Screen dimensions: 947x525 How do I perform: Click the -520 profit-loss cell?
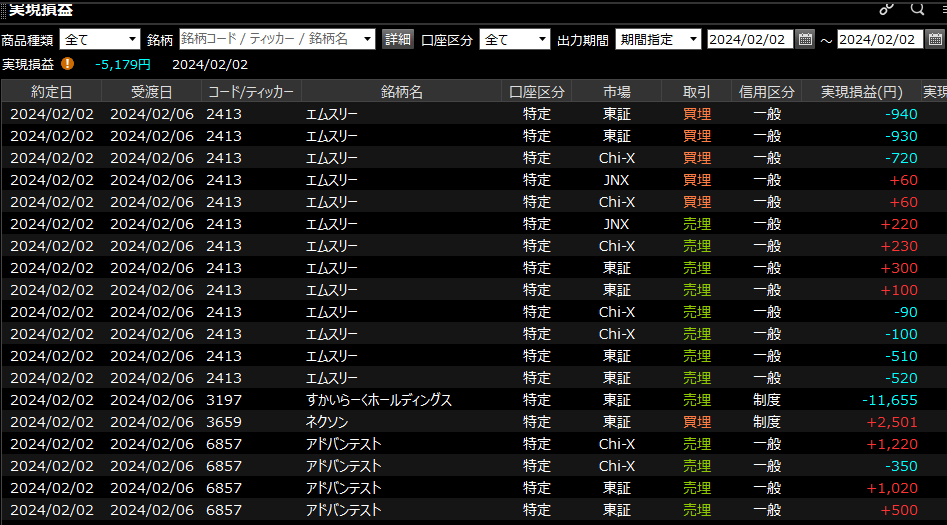click(901, 378)
